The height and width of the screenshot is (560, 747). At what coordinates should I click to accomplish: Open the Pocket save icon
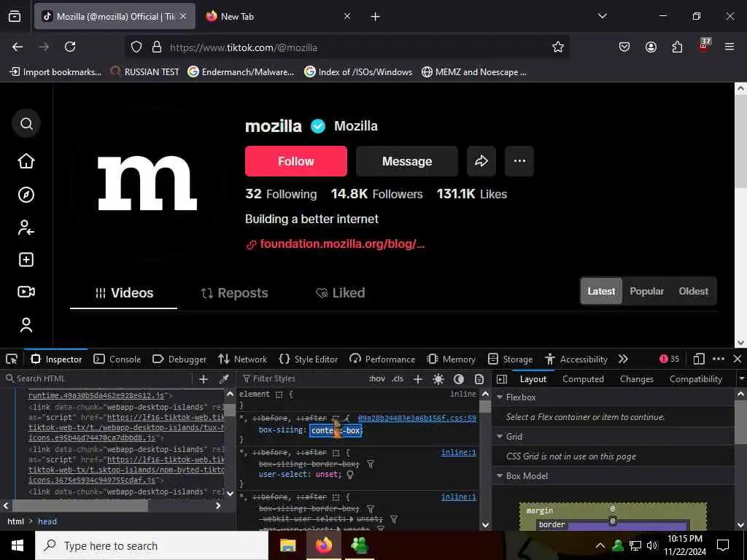(x=624, y=47)
